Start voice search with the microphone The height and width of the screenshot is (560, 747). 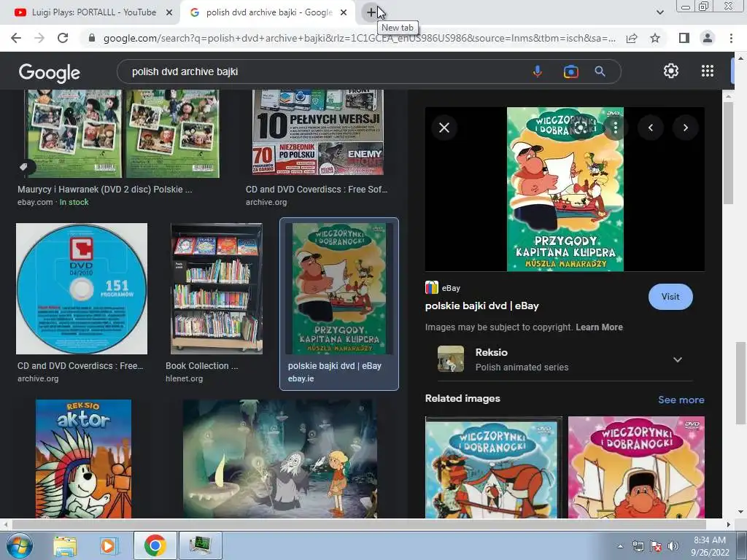[x=537, y=71]
